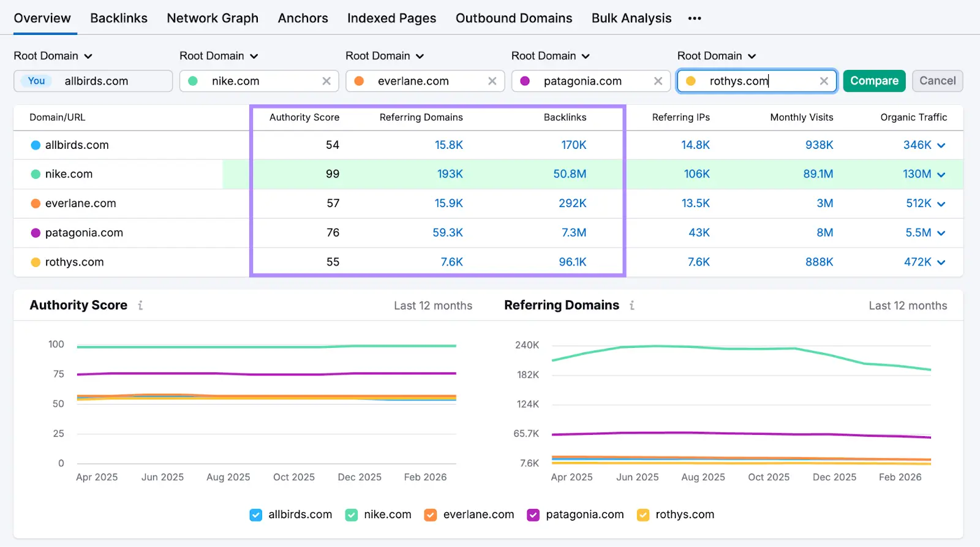Expand Root Domain dropdown above nike.com
The image size is (980, 547).
[x=219, y=56]
